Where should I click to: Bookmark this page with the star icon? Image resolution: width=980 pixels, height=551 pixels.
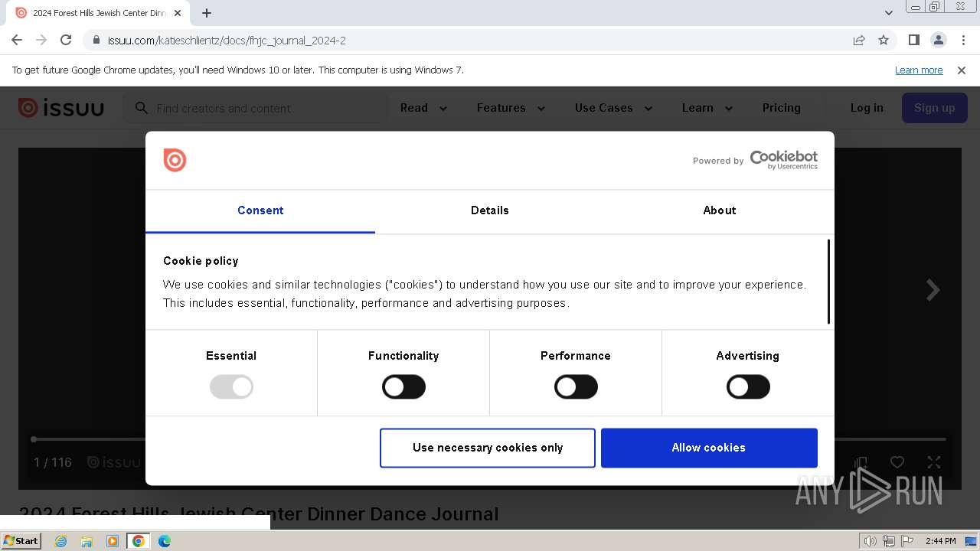[884, 40]
